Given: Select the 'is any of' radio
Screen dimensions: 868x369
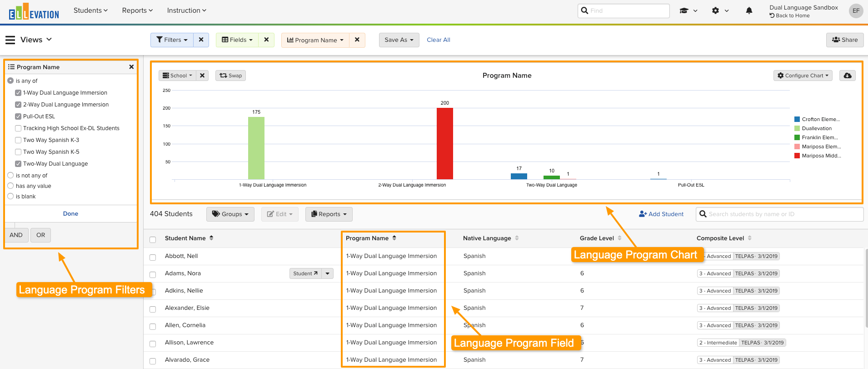Looking at the screenshot, I should tap(10, 81).
